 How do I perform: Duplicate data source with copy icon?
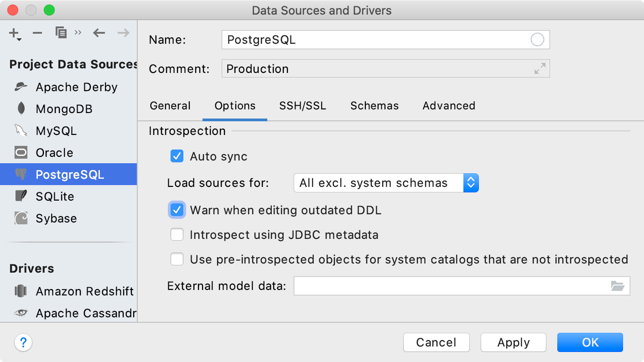[x=61, y=33]
